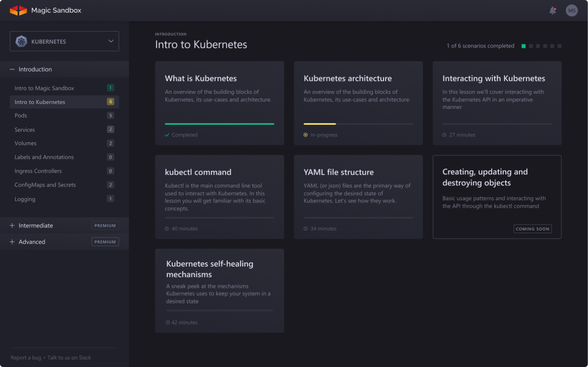Click the Kubernetes helm wheel icon
The width and height of the screenshot is (588, 367).
pos(21,41)
